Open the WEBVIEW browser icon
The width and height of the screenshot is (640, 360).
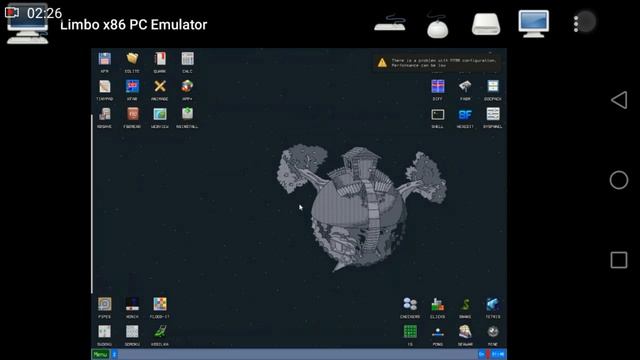coord(160,114)
